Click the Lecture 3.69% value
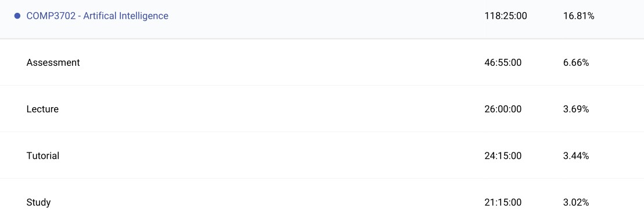Viewport: 644px width, 220px height. [576, 109]
